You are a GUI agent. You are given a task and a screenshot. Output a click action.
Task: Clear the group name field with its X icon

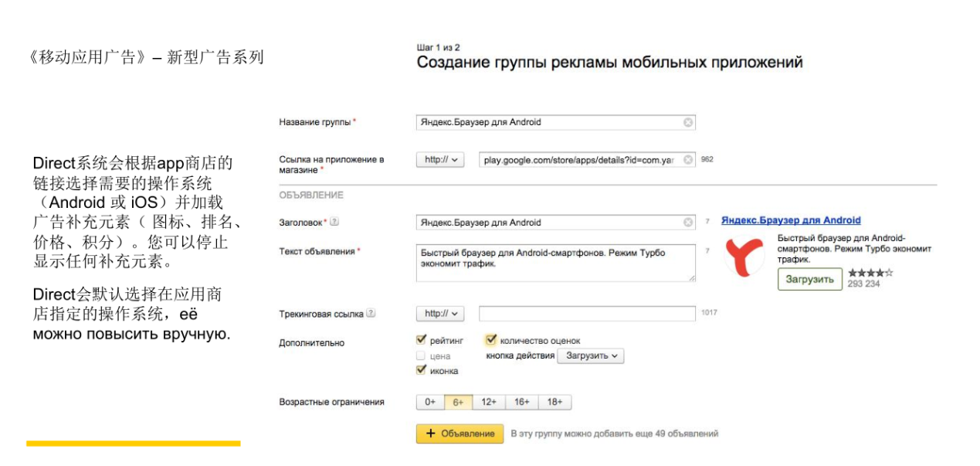click(688, 122)
